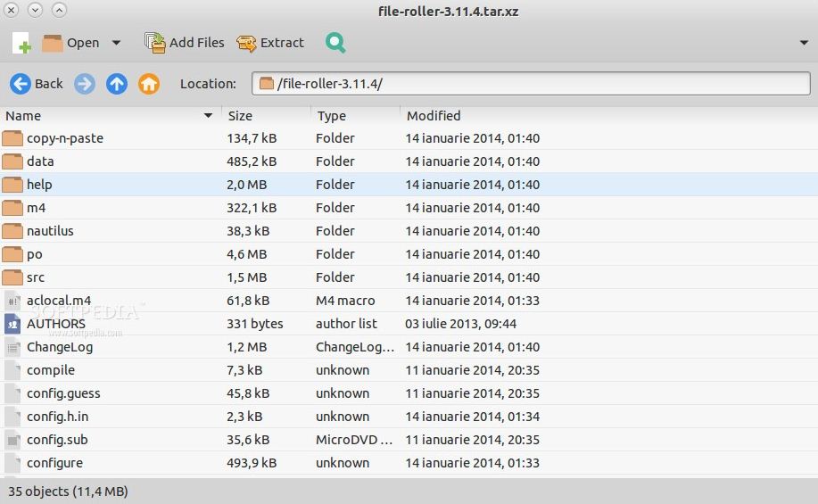Click the Extract toolbar button

tap(270, 43)
